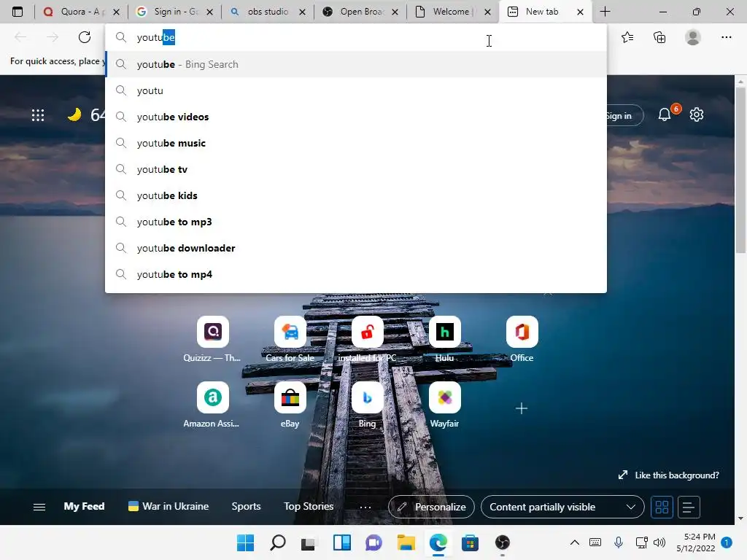The width and height of the screenshot is (747, 560).
Task: Open the apps grid launcher
Action: pyautogui.click(x=38, y=115)
